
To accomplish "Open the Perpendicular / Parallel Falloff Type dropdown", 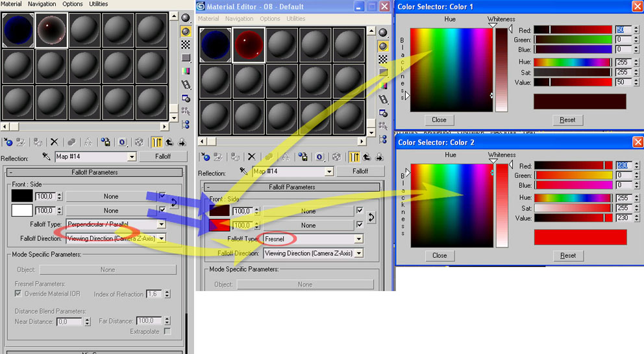I will coord(161,225).
